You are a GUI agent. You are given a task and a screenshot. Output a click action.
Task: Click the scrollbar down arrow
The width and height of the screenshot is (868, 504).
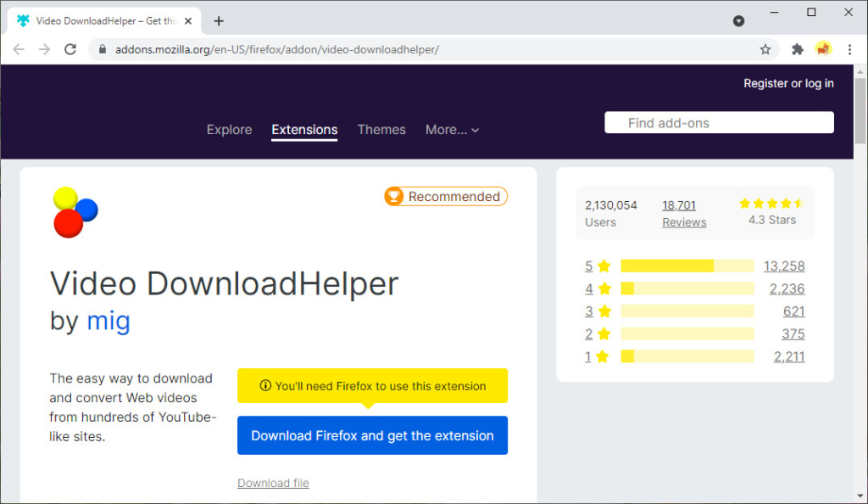[x=860, y=496]
